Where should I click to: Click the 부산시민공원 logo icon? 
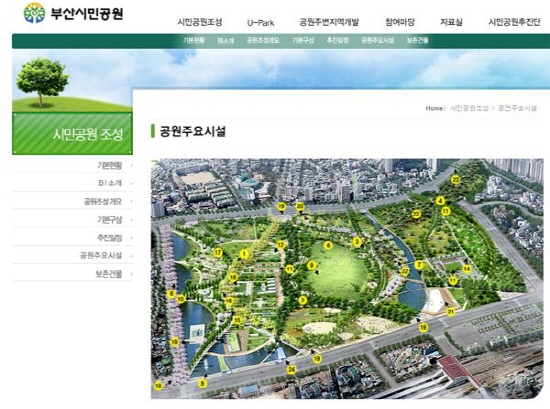[34, 13]
